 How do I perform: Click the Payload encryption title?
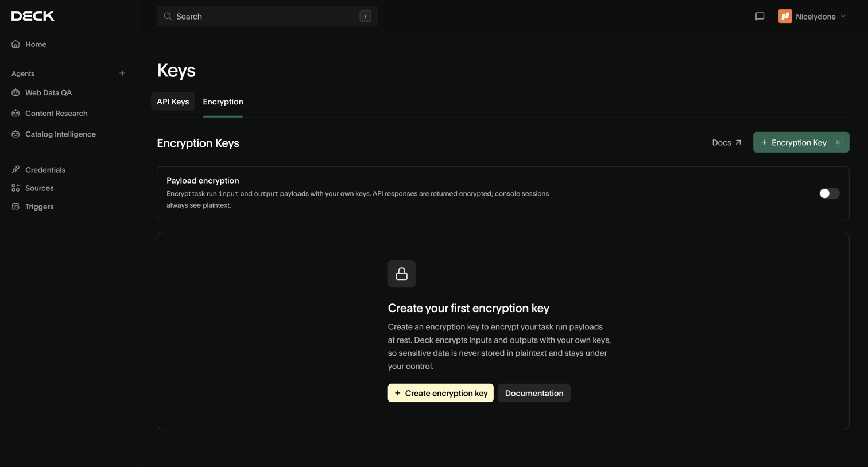(203, 180)
